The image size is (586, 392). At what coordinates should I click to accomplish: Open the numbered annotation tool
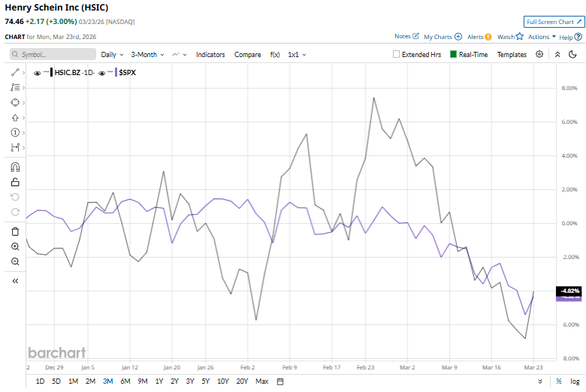point(15,132)
